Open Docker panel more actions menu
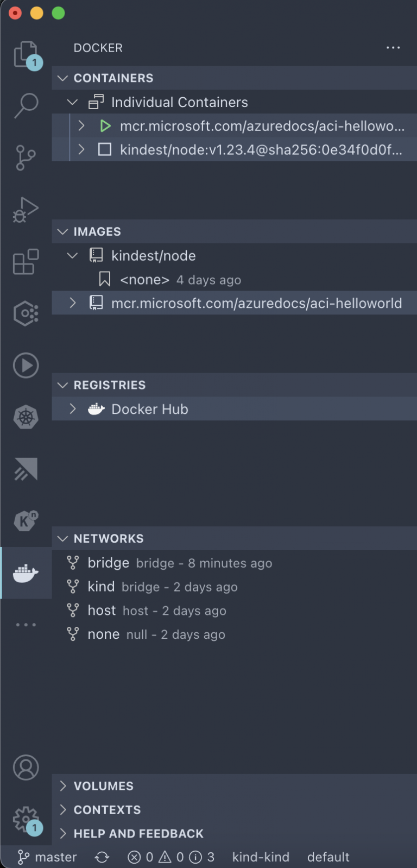 point(393,48)
